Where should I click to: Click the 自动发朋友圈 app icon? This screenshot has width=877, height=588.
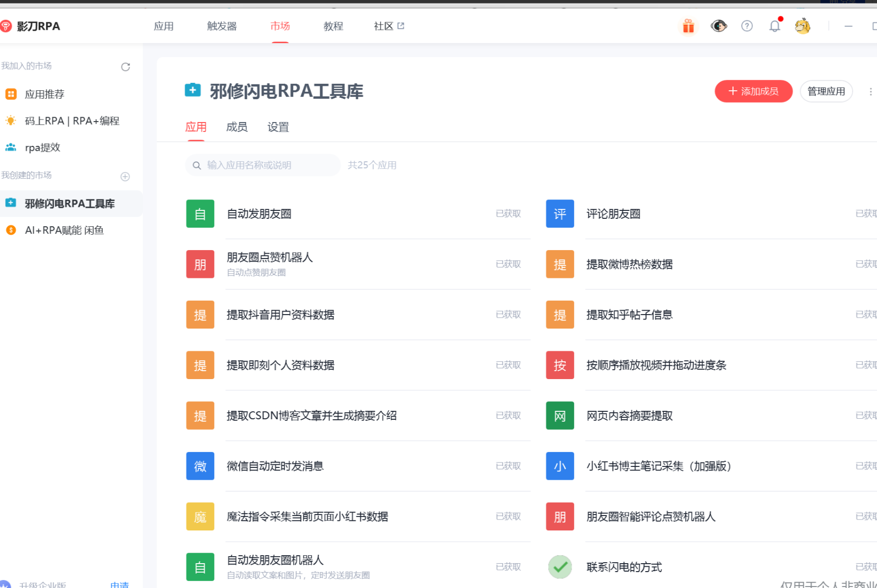pos(200,214)
